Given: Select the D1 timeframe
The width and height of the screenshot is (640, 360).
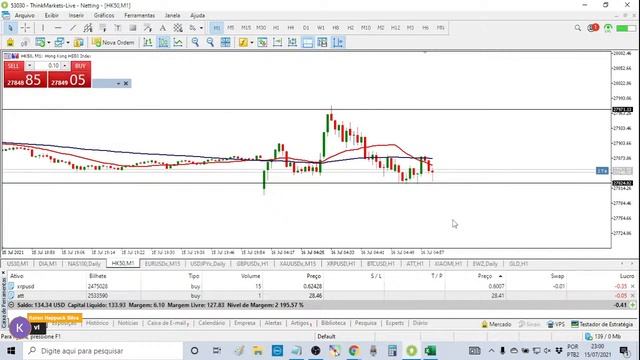Looking at the screenshot, I should tap(306, 28).
